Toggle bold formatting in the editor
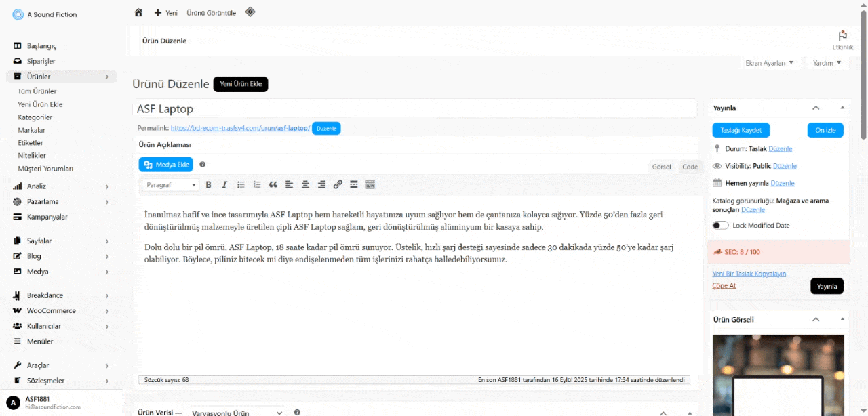The image size is (868, 416). point(208,184)
